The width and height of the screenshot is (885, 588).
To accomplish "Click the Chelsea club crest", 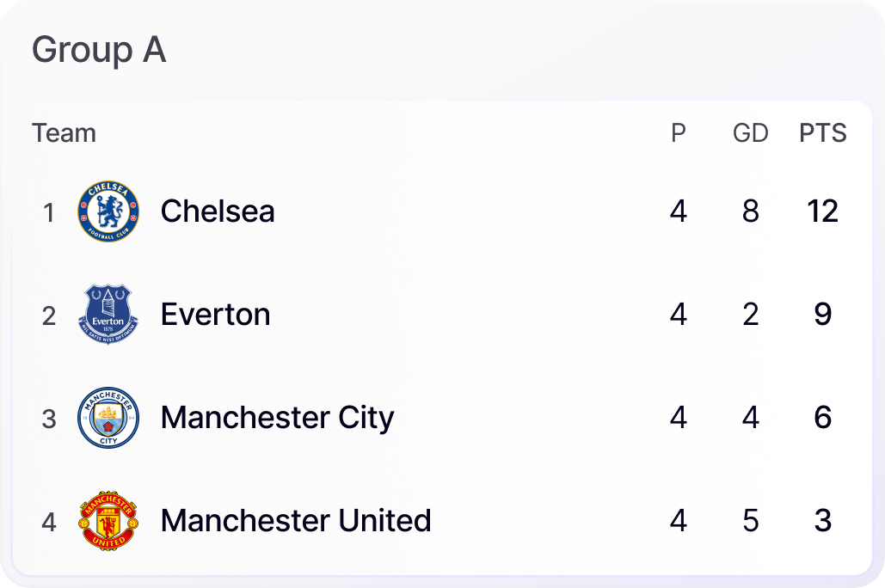I will pos(108,211).
